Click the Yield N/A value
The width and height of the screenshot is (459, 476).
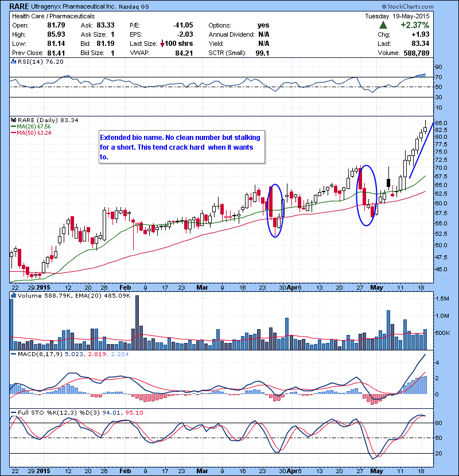tap(264, 44)
